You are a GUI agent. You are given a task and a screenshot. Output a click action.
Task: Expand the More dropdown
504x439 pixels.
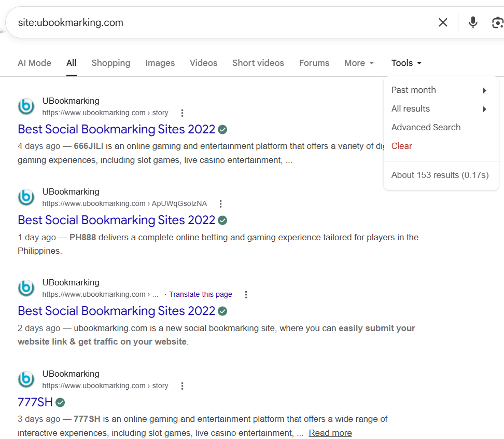[359, 63]
